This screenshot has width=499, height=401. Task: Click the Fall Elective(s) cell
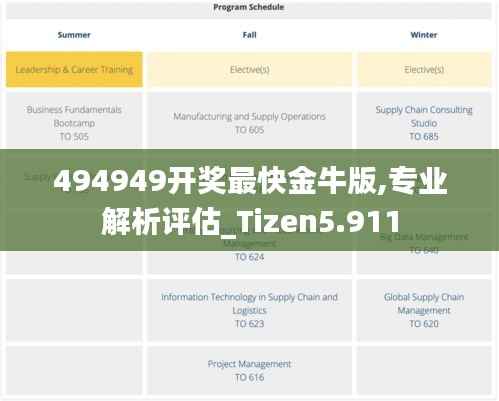coord(250,69)
